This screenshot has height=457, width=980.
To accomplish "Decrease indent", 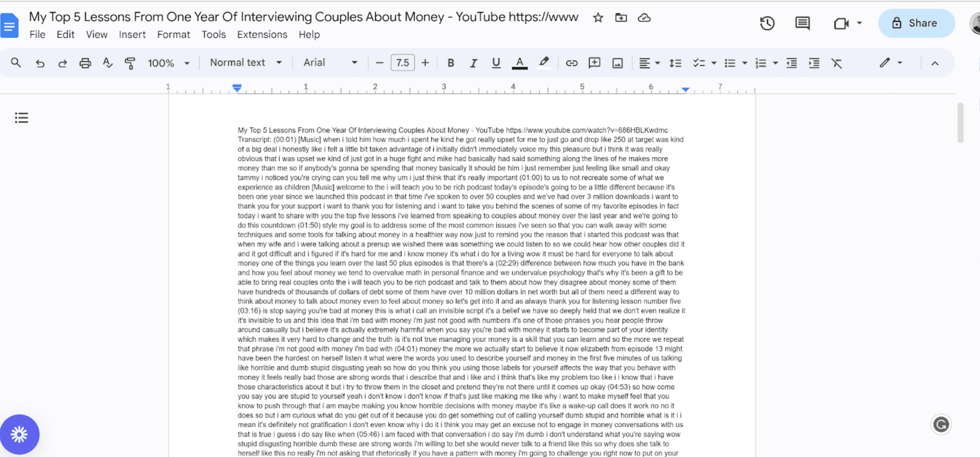I will 791,63.
